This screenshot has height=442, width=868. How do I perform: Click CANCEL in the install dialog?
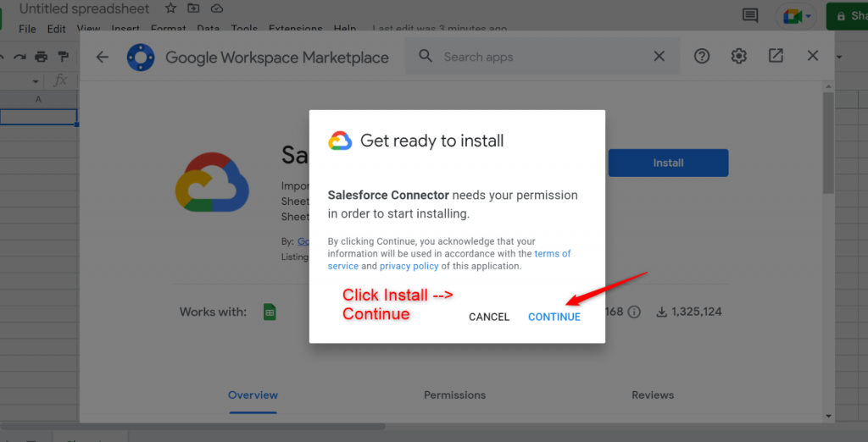(489, 317)
